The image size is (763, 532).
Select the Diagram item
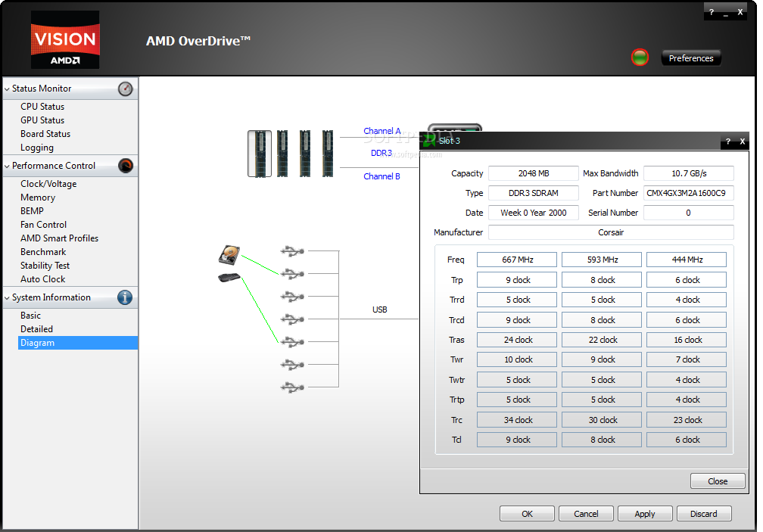click(78, 343)
